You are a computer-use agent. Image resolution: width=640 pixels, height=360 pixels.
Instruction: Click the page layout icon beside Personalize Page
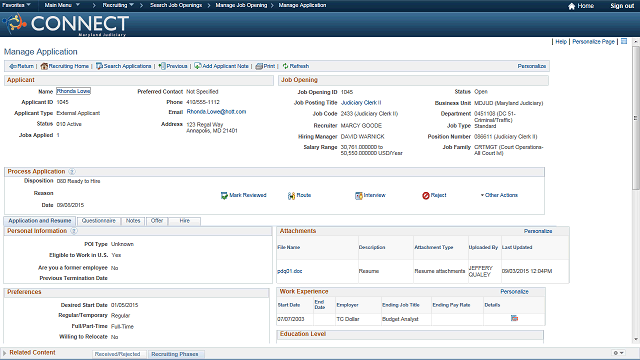tap(624, 41)
